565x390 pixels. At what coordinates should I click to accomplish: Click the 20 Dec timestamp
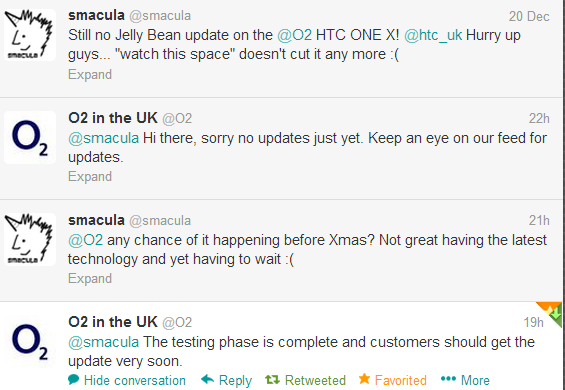(x=529, y=17)
